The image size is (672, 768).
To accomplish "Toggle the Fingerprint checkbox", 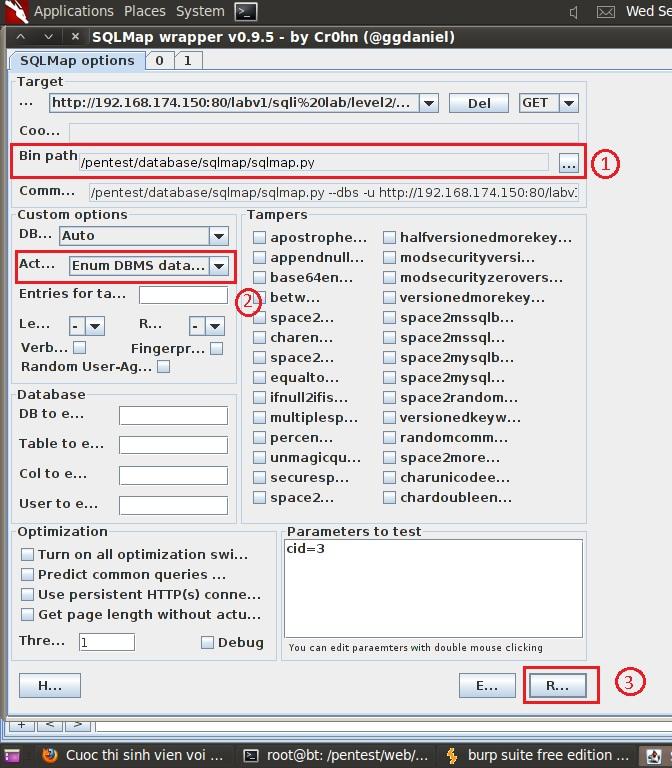I will pyautogui.click(x=216, y=348).
